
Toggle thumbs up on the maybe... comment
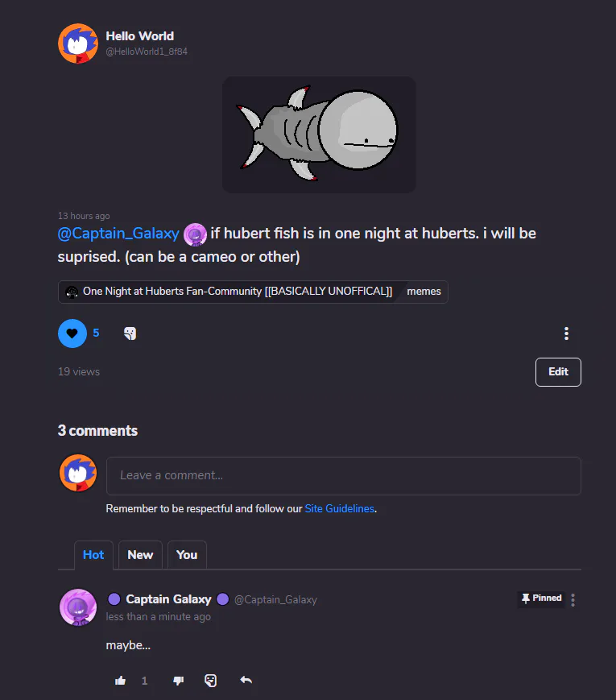[x=120, y=681]
